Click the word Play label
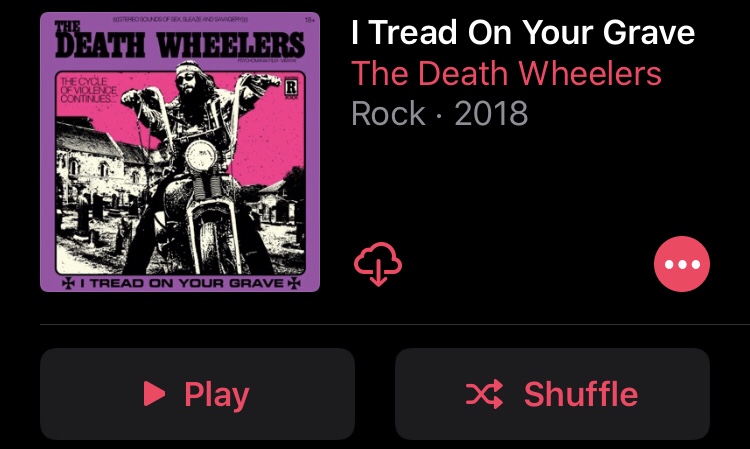750x449 pixels. click(x=217, y=395)
